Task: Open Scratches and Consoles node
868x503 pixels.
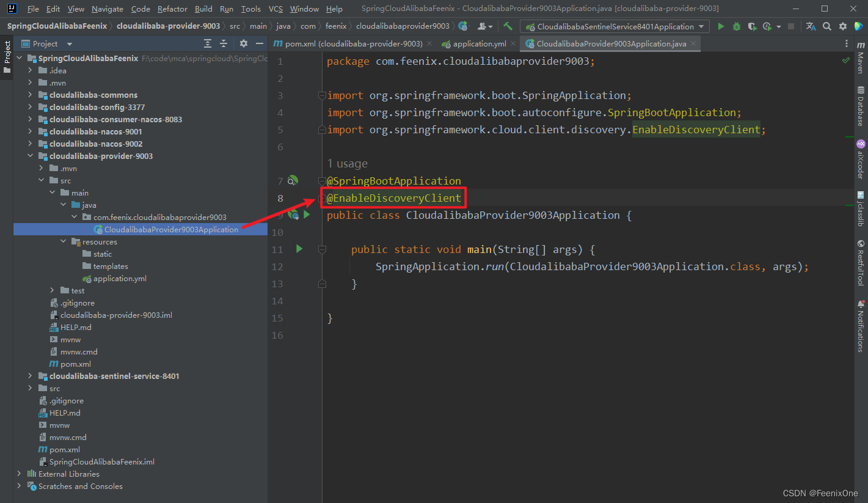Action: [81, 486]
